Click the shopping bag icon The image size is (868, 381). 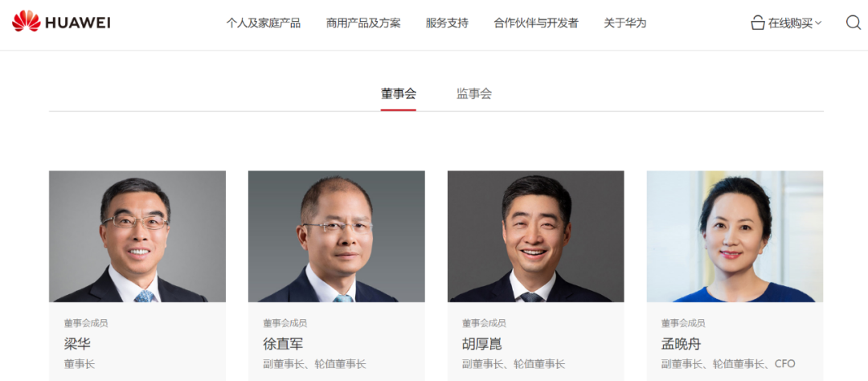[x=758, y=23]
